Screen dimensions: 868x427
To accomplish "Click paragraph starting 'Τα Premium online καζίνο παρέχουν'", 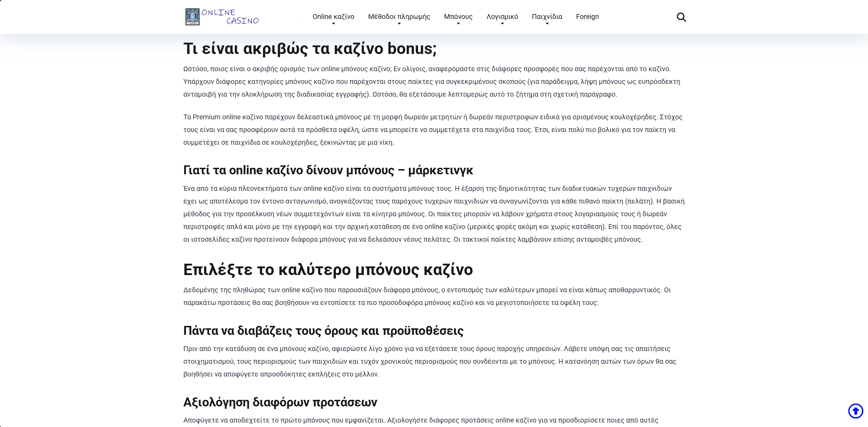I will click(433, 130).
